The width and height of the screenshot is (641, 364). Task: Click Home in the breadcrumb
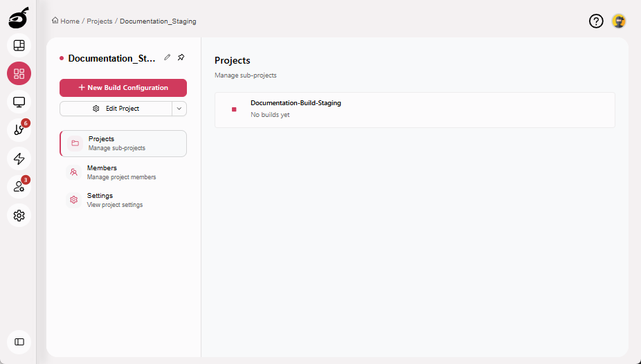tap(69, 21)
